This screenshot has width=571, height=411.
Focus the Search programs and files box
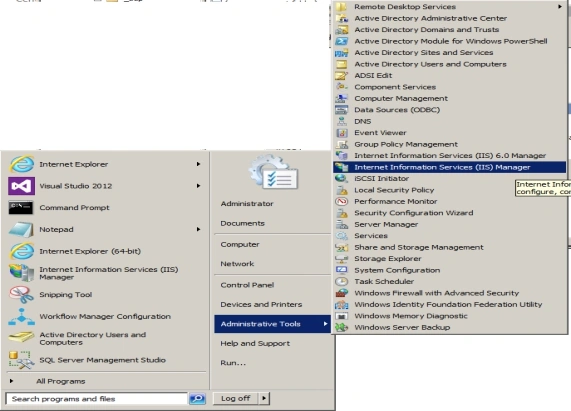97,399
